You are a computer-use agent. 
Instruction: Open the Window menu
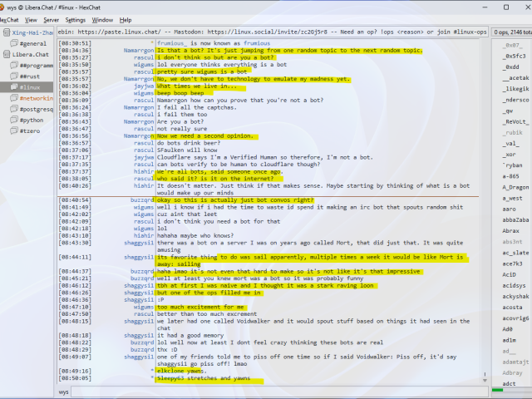[102, 19]
